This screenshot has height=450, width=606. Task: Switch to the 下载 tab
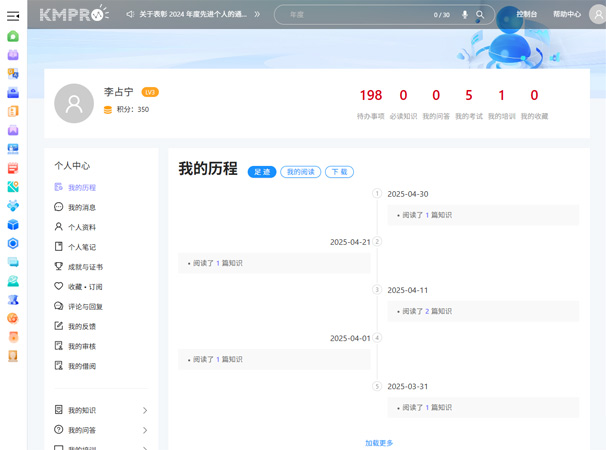click(339, 172)
